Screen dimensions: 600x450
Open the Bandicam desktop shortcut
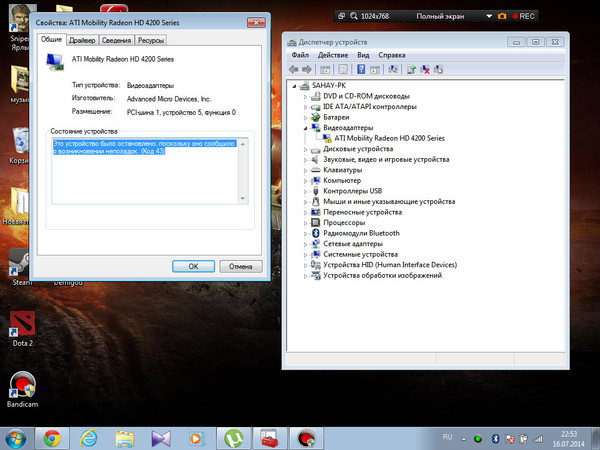coord(23,389)
